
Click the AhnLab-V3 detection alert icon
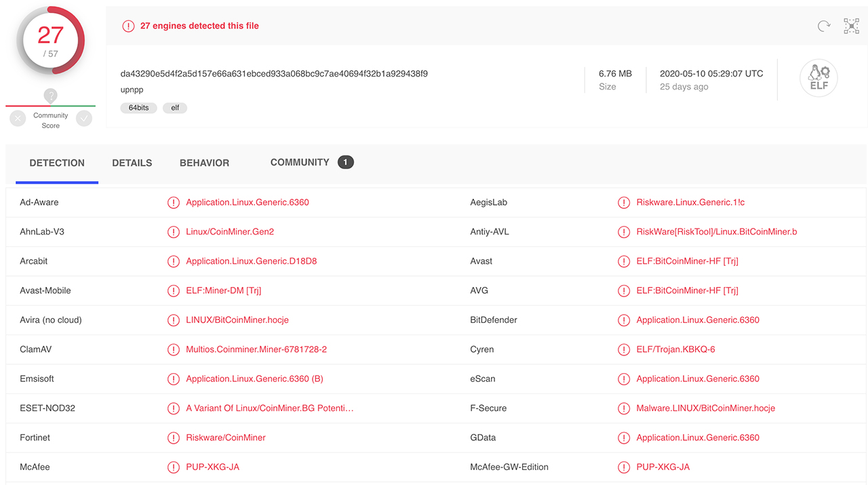[x=174, y=232]
